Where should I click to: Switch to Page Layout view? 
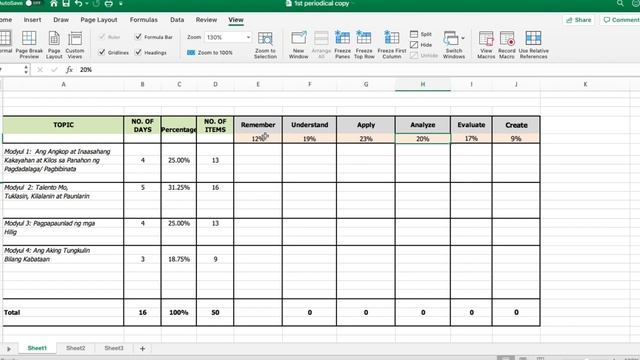[54, 44]
